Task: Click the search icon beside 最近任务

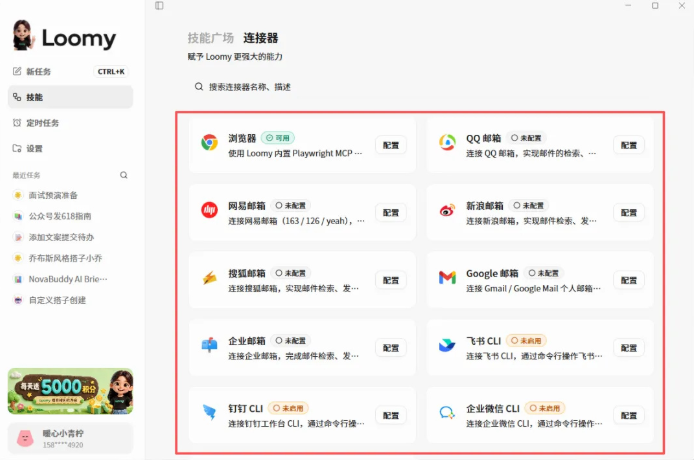Action: point(124,175)
